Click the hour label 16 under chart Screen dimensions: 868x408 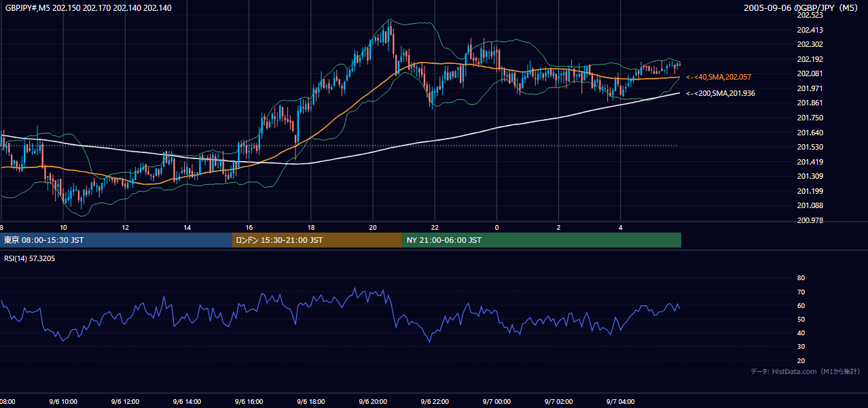[x=249, y=227]
